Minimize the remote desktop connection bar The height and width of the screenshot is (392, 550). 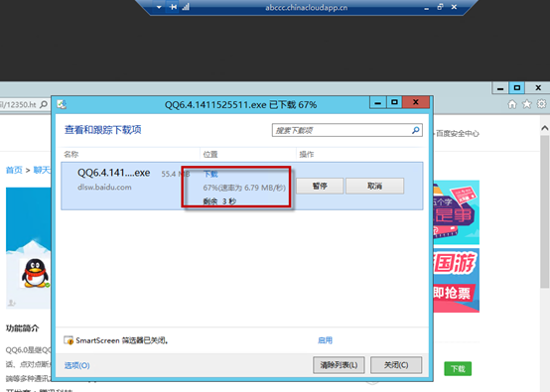(426, 8)
